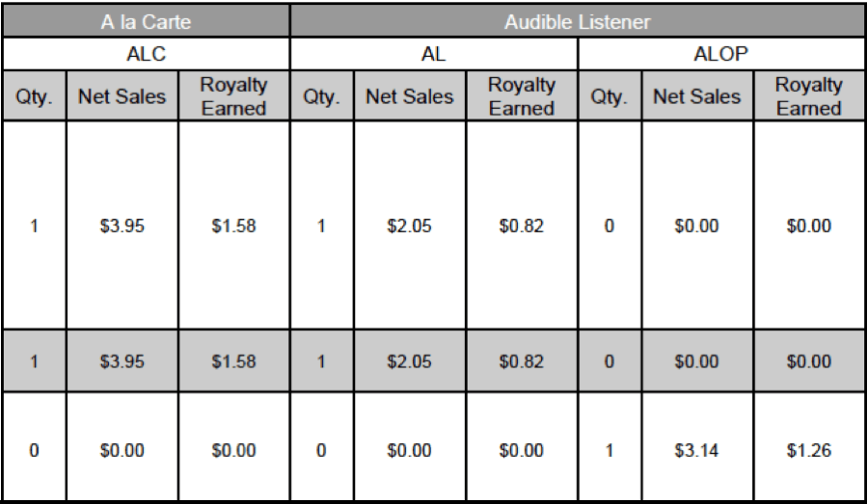Click $2.05 in the first white row
This screenshot has height=504, width=868.
(409, 226)
